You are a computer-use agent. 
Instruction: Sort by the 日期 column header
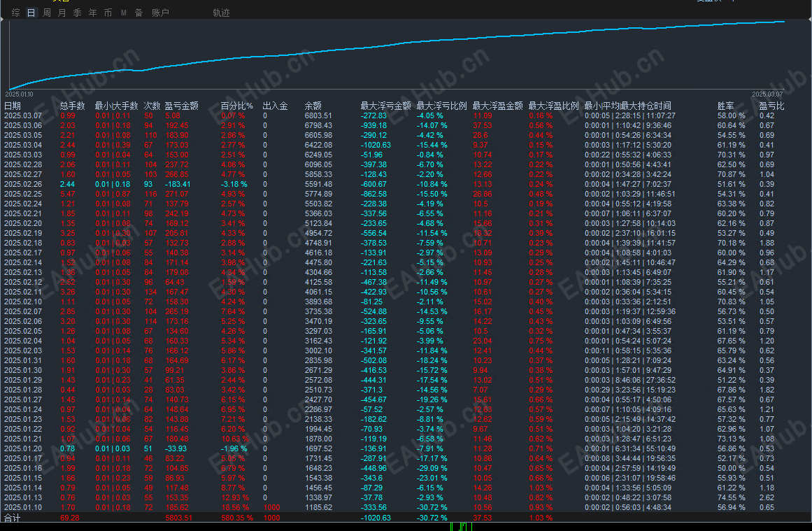(13, 106)
